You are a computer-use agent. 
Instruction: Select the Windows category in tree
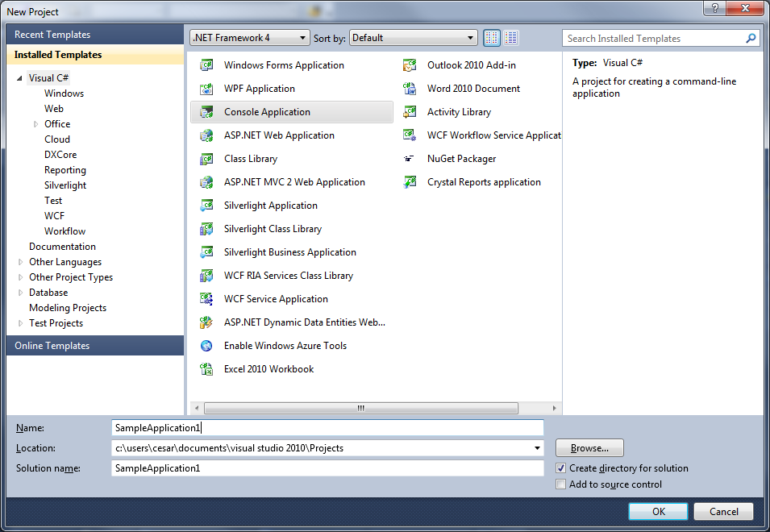pyautogui.click(x=64, y=94)
